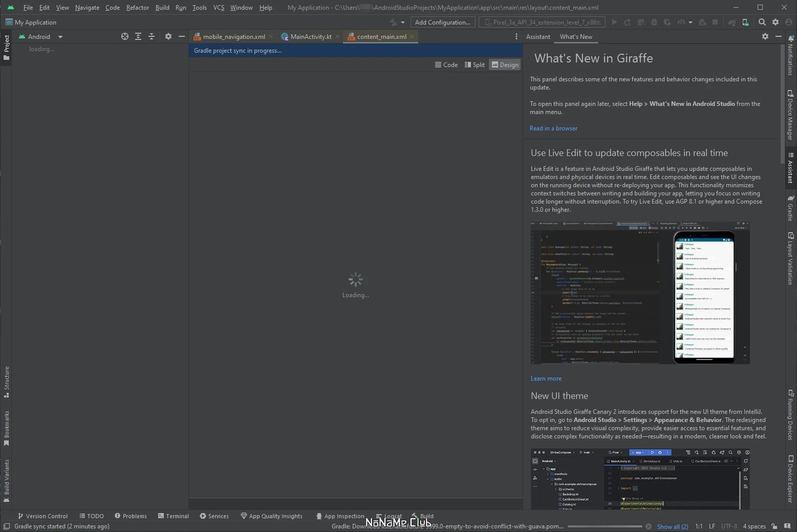Viewport: 797px width, 532px height.
Task: Toggle the Design view mode
Action: pyautogui.click(x=505, y=64)
